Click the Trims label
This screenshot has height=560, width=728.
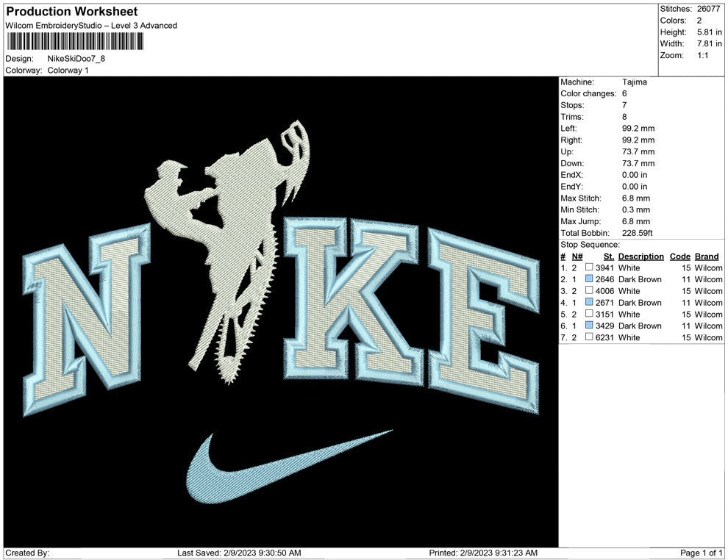click(572, 116)
